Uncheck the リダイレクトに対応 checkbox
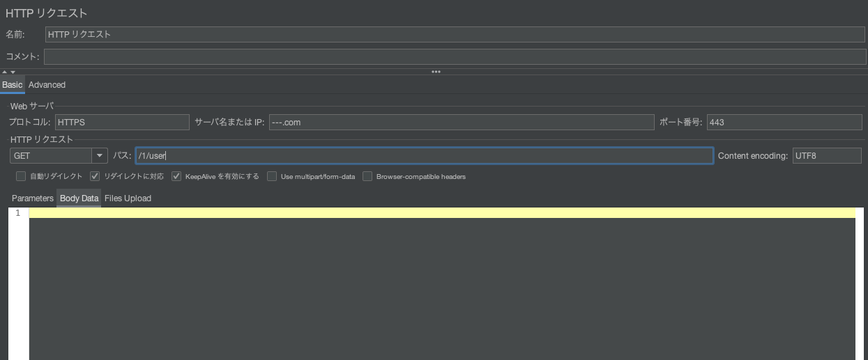The image size is (868, 360). 95,176
